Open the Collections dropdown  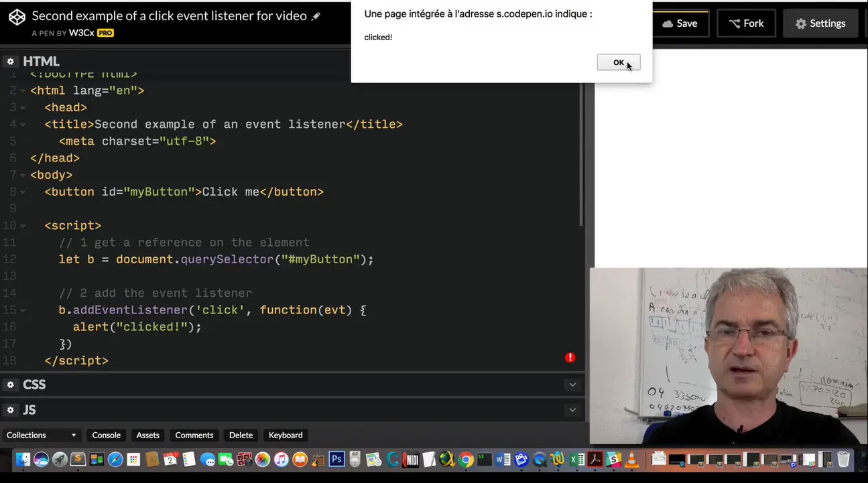coord(42,435)
